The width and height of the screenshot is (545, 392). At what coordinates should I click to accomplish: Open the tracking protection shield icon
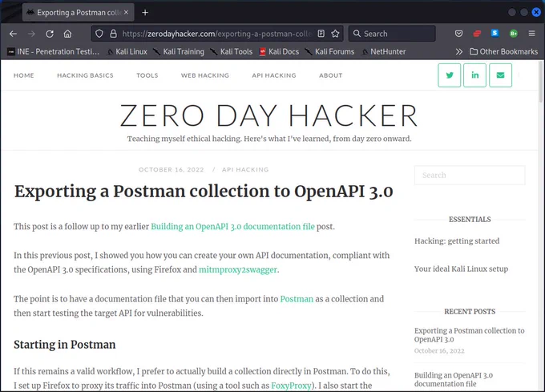[x=99, y=34]
